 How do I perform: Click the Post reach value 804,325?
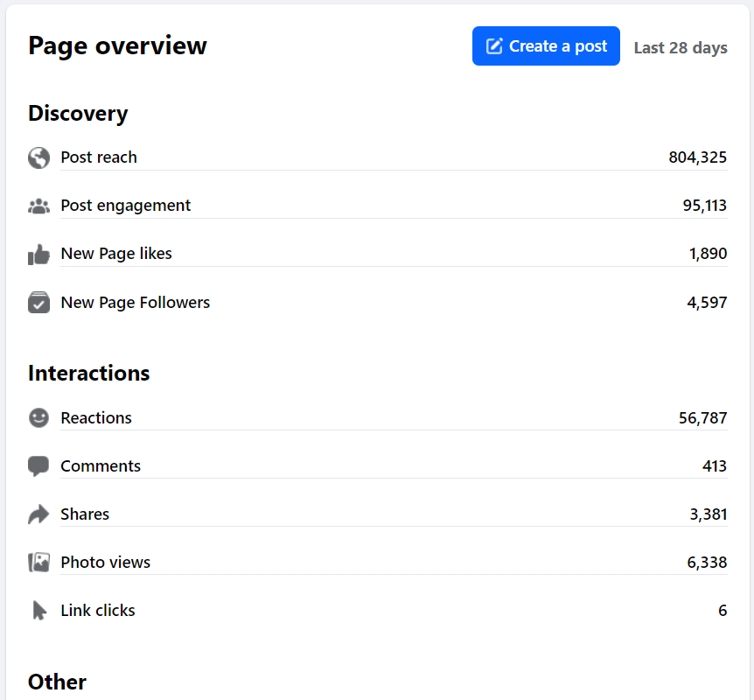tap(697, 157)
